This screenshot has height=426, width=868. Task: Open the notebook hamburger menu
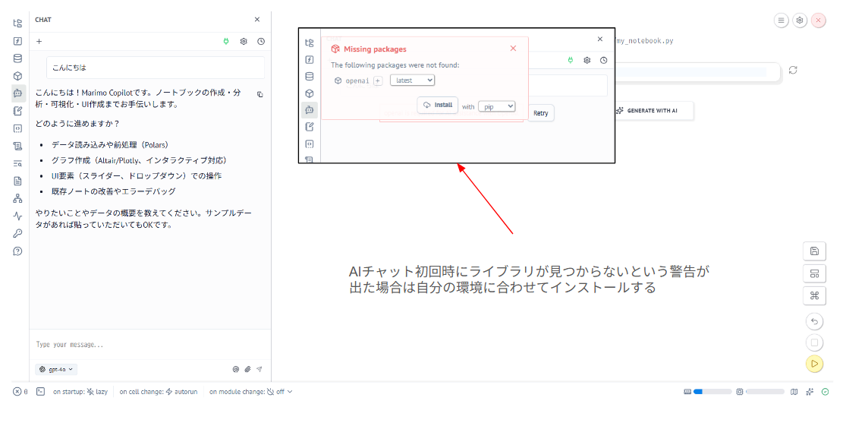pyautogui.click(x=781, y=21)
